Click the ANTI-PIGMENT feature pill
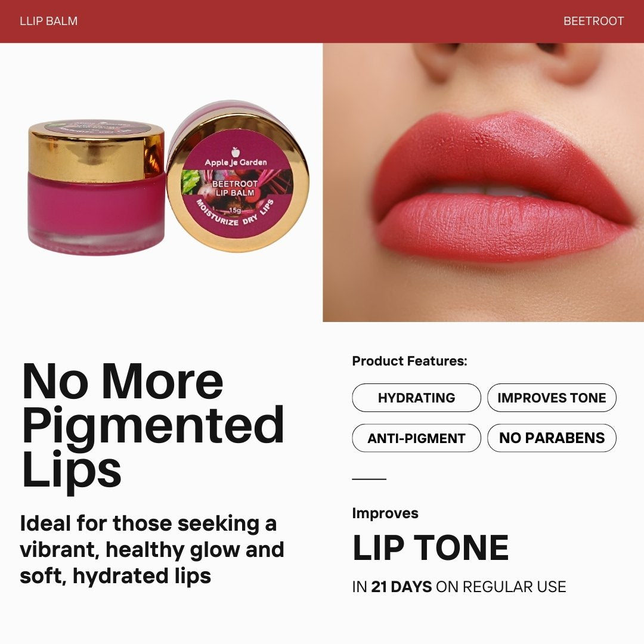The height and width of the screenshot is (644, 644). pyautogui.click(x=416, y=438)
